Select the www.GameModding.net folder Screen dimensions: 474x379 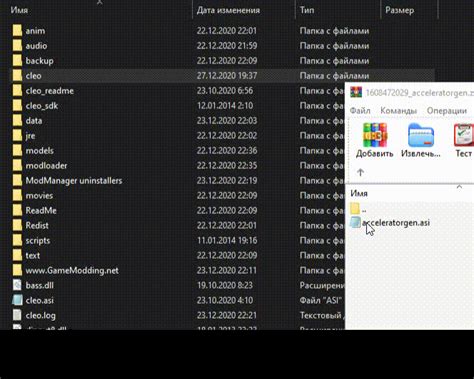[72, 270]
